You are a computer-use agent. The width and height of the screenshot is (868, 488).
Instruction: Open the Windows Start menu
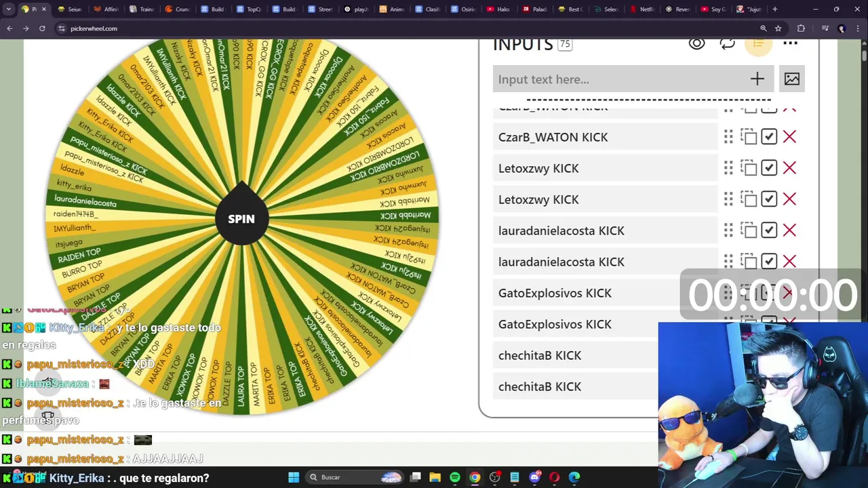[x=294, y=477]
